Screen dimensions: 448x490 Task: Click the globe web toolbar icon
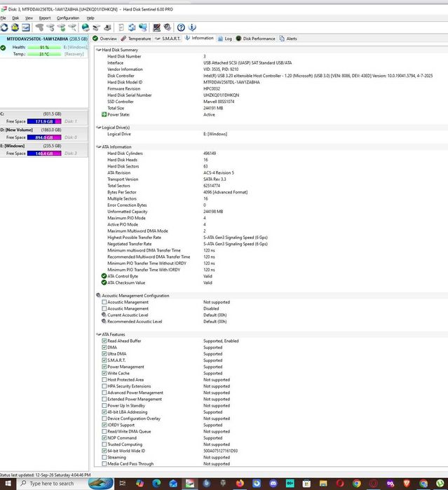(x=86, y=27)
